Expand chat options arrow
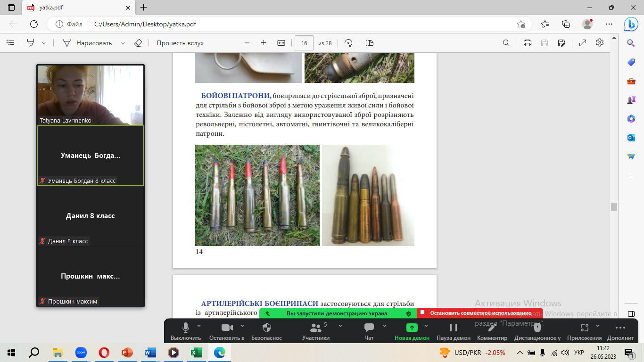This screenshot has height=362, width=644. coord(384,325)
